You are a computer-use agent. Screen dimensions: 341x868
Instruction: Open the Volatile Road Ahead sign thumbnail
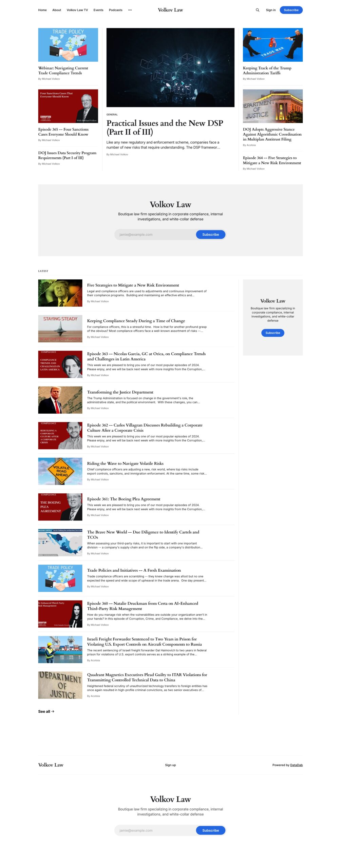coord(60,471)
